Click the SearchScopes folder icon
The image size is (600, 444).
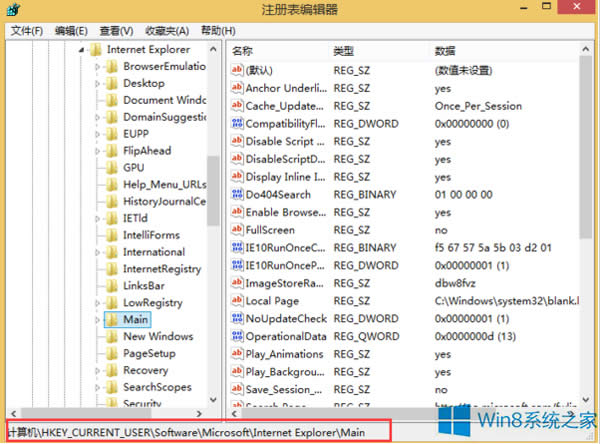pyautogui.click(x=112, y=387)
